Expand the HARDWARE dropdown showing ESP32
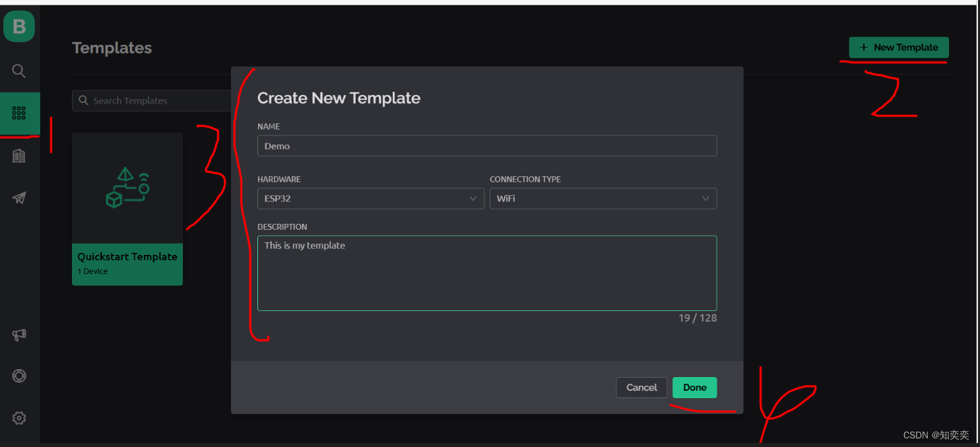 371,199
